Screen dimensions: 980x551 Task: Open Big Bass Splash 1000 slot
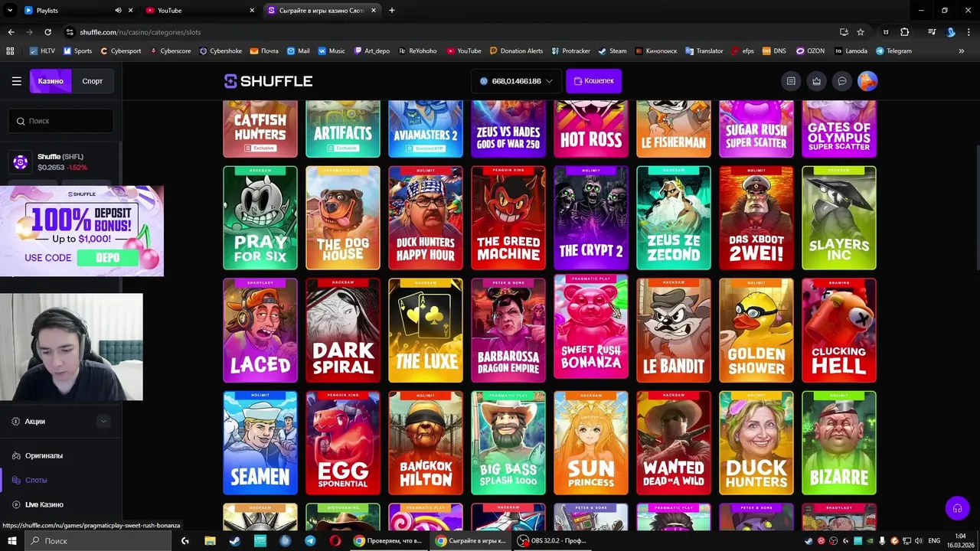click(x=508, y=443)
